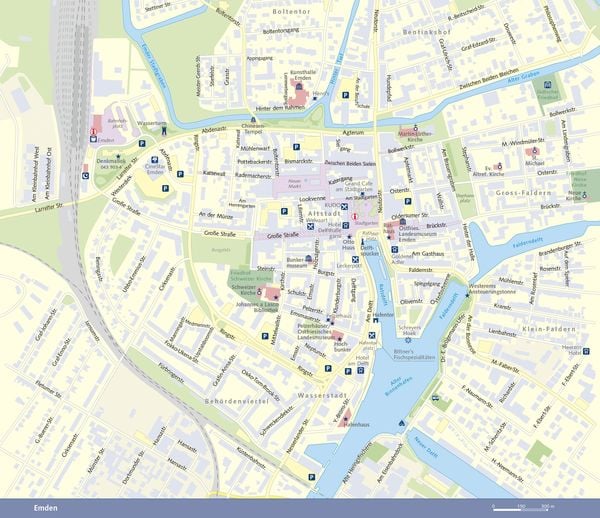The image size is (600, 518).
Task: Select the Hafentor gate icon
Action: pos(376,321)
